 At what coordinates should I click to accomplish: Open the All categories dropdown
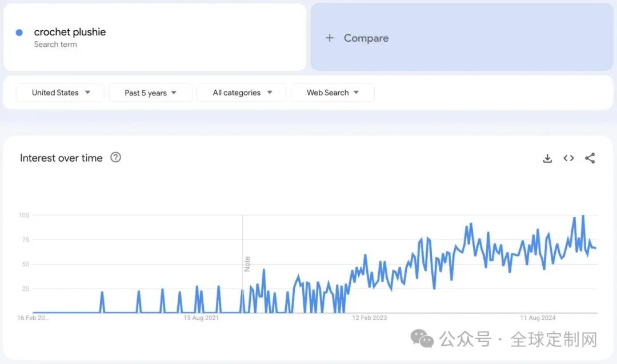(x=242, y=93)
